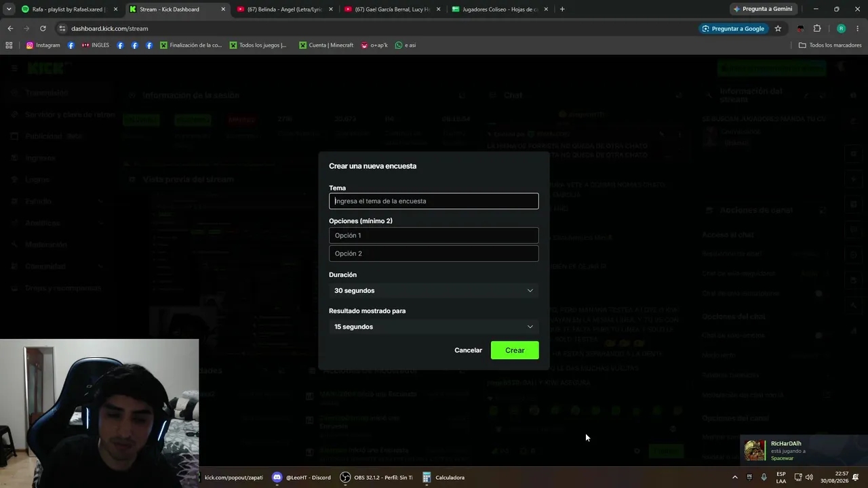Viewport: 868px width, 488px height.
Task: Open the kick.com/popout taskbar window
Action: [x=233, y=477]
